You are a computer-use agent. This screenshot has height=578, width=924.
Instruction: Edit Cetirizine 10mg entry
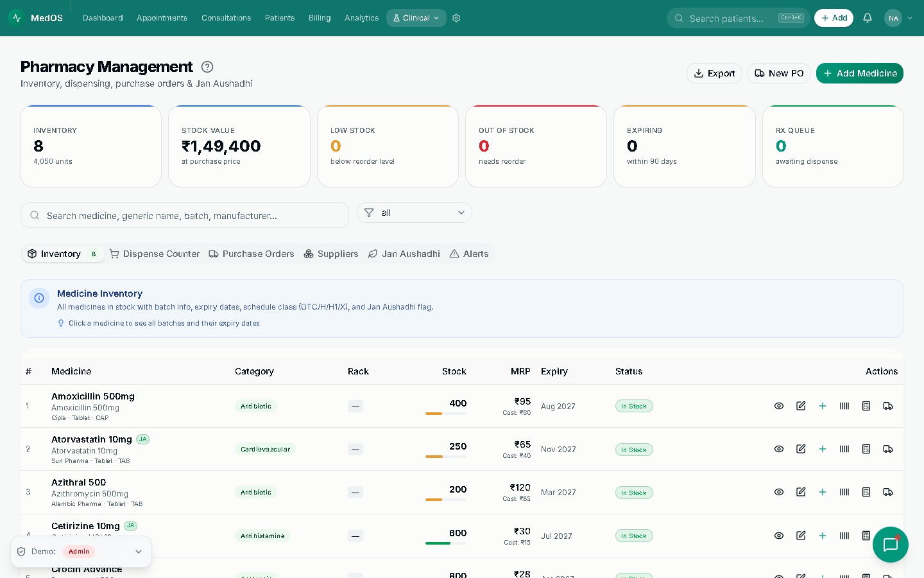point(801,536)
